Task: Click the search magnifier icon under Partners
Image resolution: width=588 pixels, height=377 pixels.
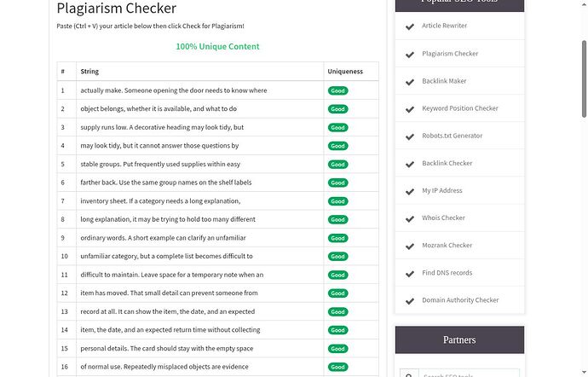Action: [409, 374]
